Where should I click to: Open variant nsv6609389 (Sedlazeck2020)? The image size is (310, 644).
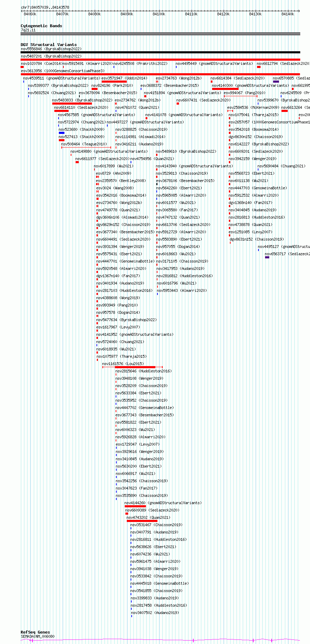coord(152,510)
